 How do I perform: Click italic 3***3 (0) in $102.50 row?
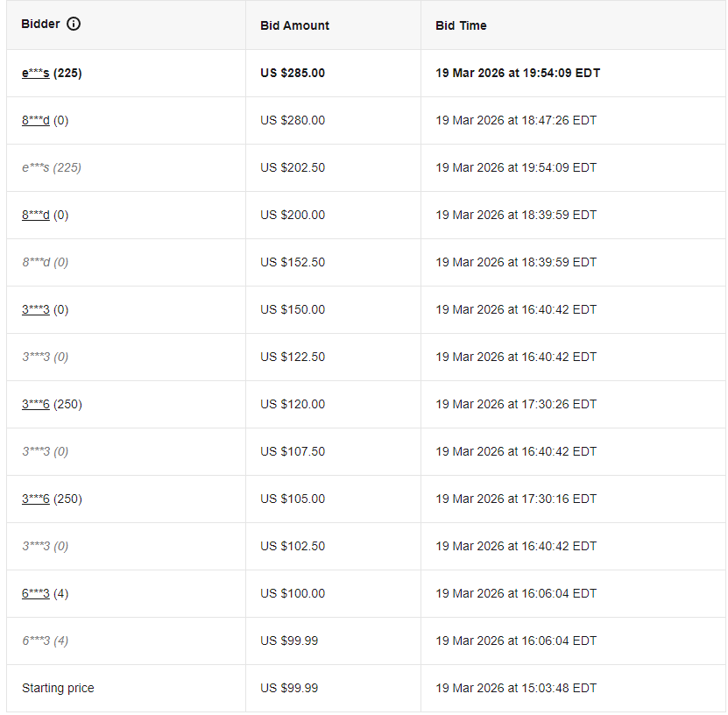pos(45,547)
